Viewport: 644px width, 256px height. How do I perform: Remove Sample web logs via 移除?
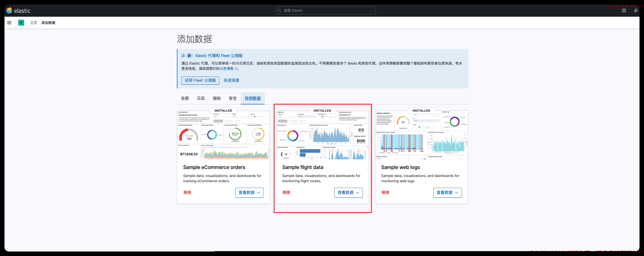(385, 193)
